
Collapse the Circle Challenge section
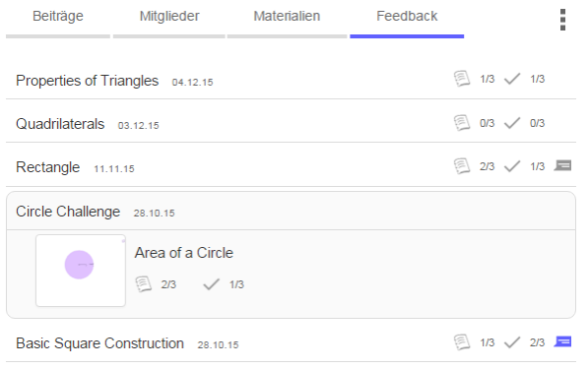coord(291,212)
